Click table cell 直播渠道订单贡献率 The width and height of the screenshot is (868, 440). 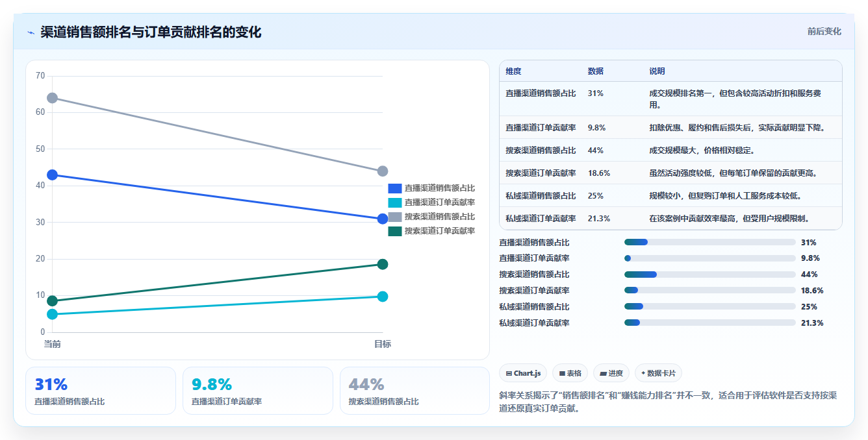click(x=541, y=128)
